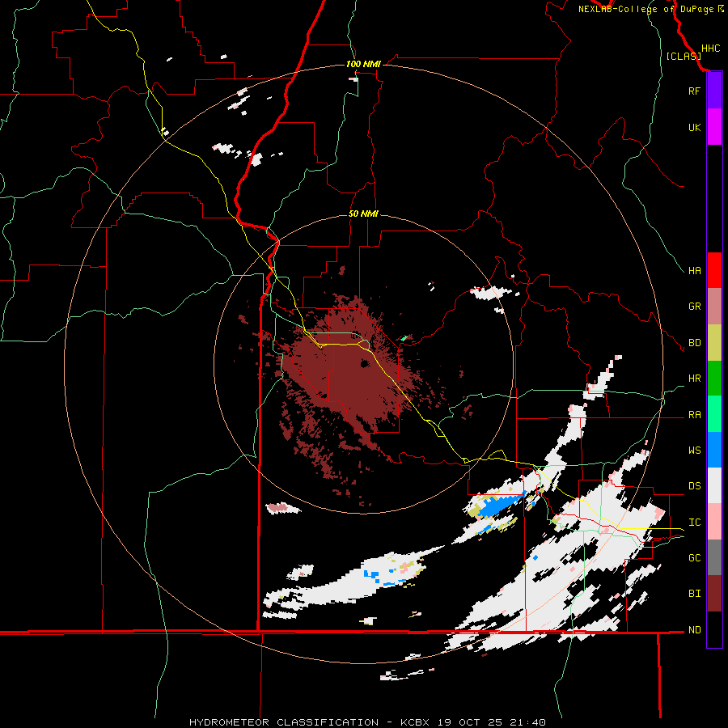Click the WS legend label
The height and width of the screenshot is (728, 728).
[x=694, y=451]
